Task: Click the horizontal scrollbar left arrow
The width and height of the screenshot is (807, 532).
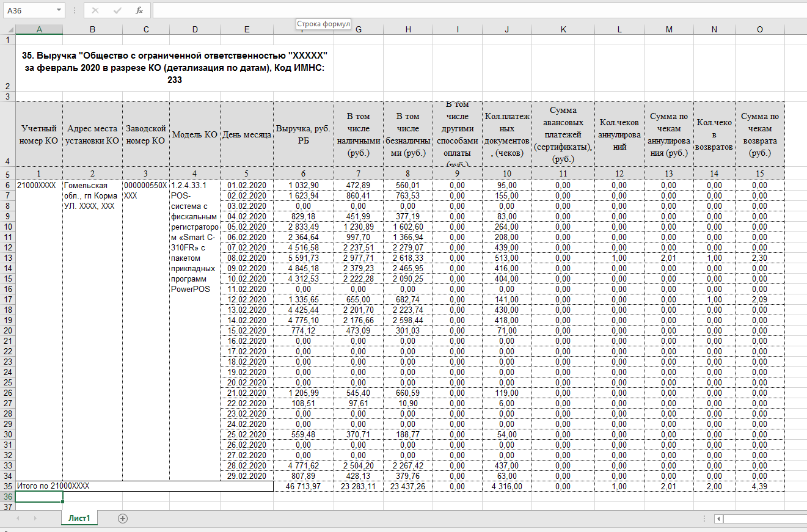Action: (719, 519)
